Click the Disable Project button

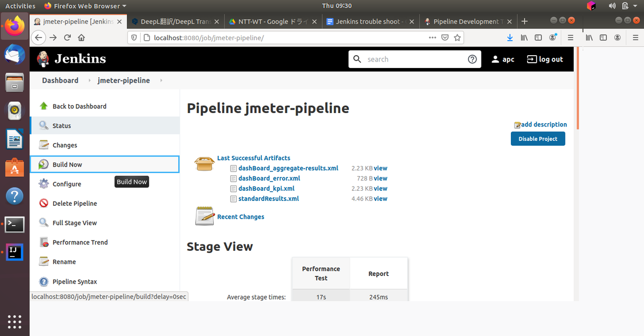pos(538,138)
